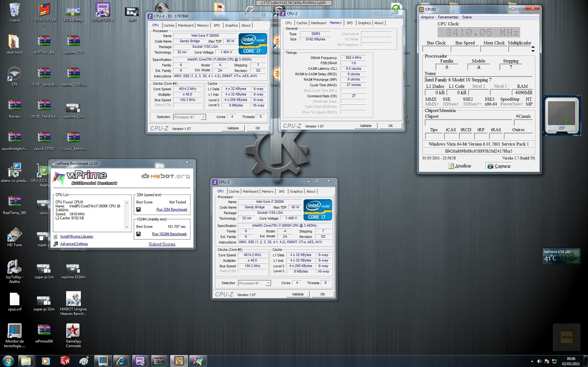This screenshot has height=367, width=588.
Task: Click the SolidWorks taskbar icon
Action: [x=65, y=361]
